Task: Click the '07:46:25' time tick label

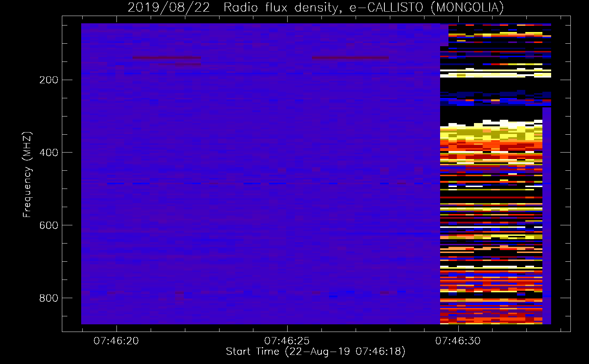Action: (287, 341)
